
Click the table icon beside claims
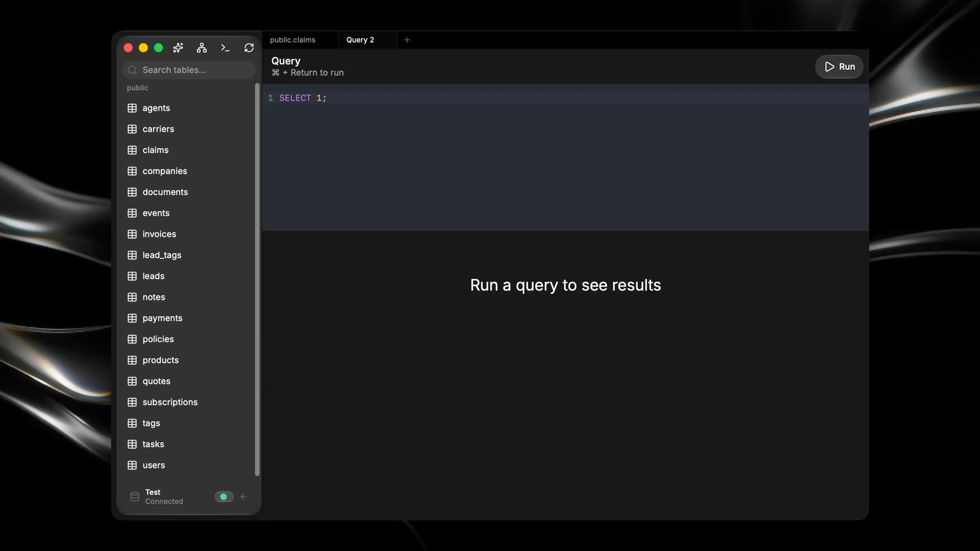coord(132,150)
